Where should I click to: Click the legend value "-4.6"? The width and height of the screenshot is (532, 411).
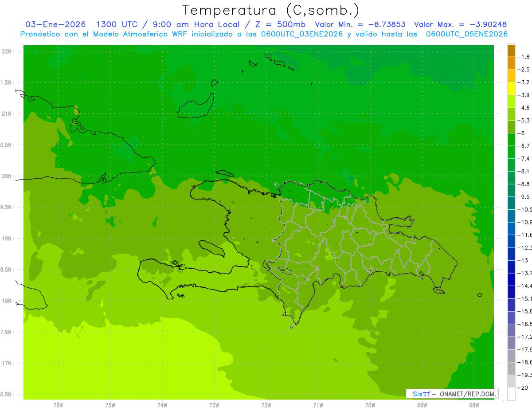click(524, 108)
